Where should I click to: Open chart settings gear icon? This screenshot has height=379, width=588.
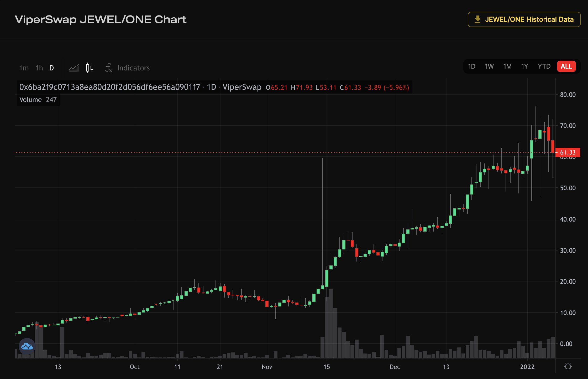click(568, 366)
